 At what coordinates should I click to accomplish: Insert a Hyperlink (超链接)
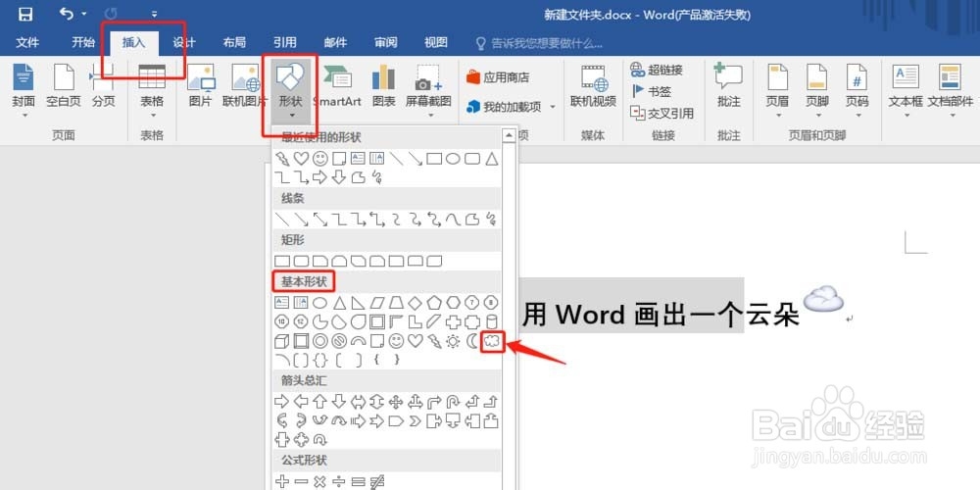(657, 70)
